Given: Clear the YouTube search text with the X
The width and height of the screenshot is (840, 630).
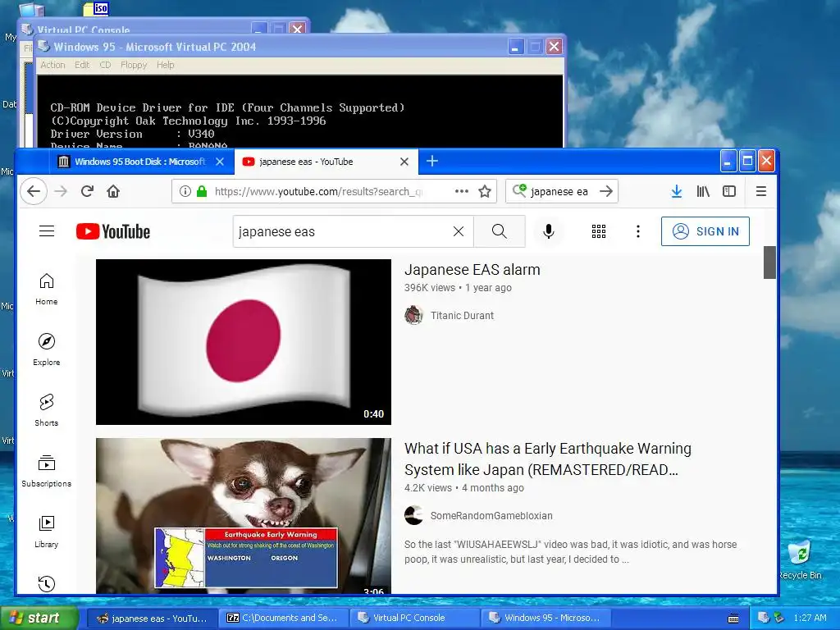Looking at the screenshot, I should pos(459,231).
